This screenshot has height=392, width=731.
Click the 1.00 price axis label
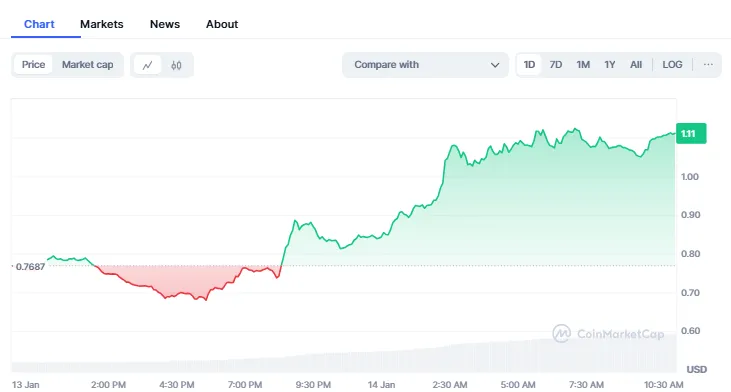tap(690, 177)
